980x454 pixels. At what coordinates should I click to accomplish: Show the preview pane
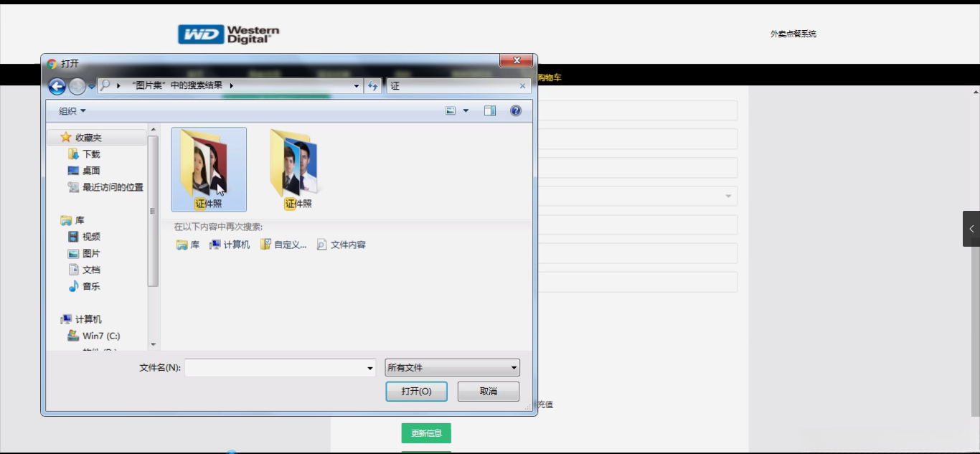490,111
